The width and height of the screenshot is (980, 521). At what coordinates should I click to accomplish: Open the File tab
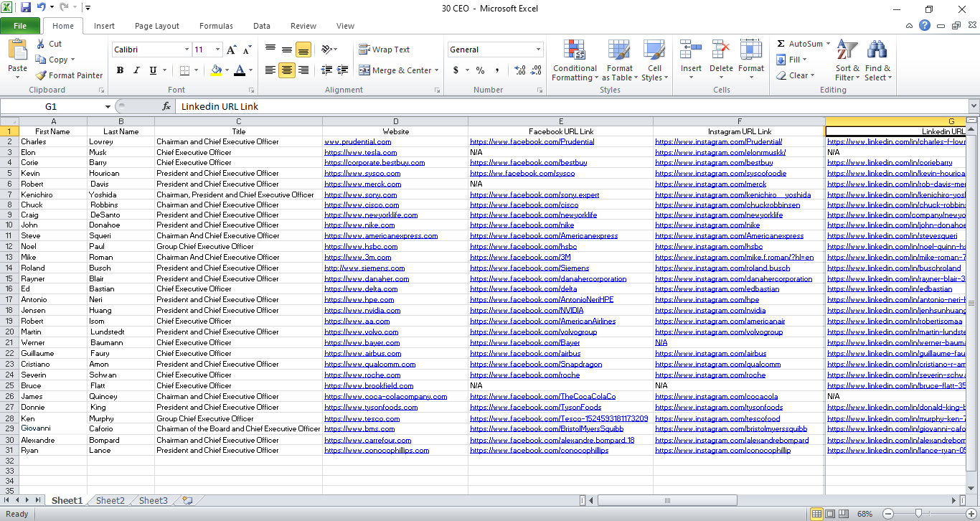click(20, 26)
